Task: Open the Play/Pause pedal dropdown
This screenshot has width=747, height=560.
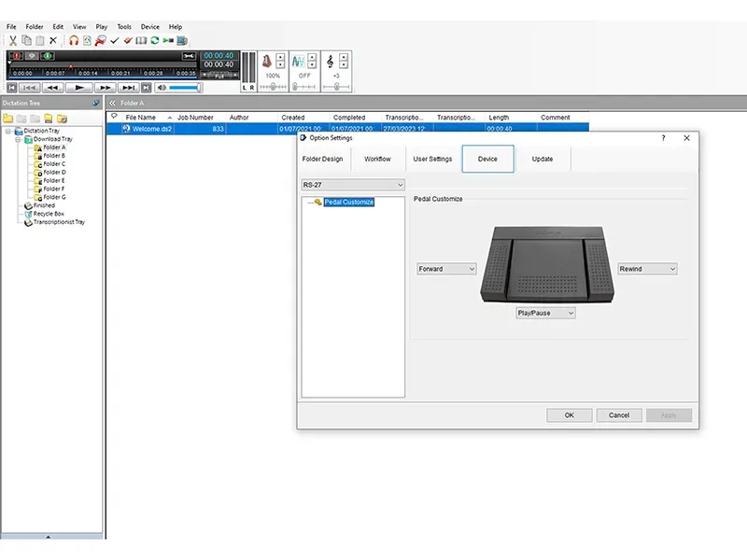Action: (x=545, y=314)
